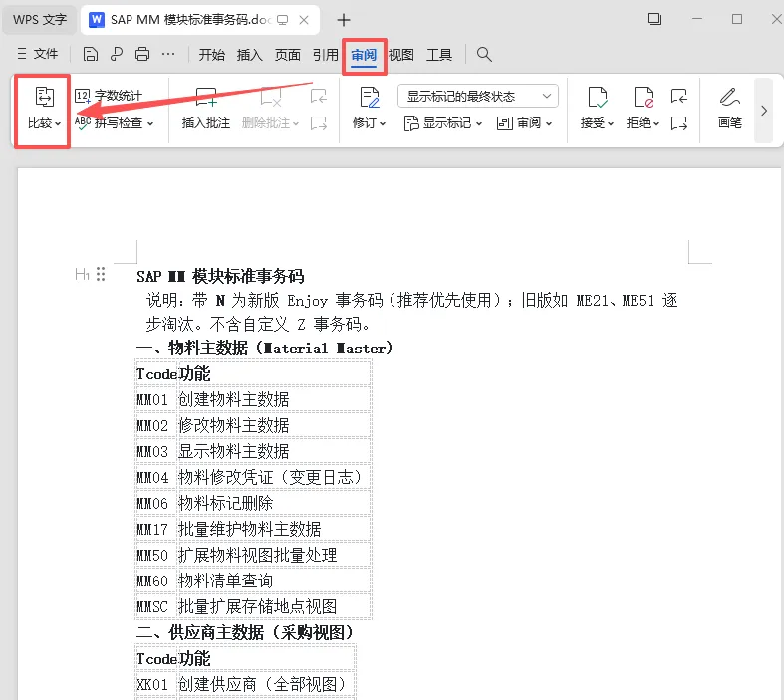
Task: Expand the 拒绝 dropdown arrow
Action: click(x=656, y=123)
